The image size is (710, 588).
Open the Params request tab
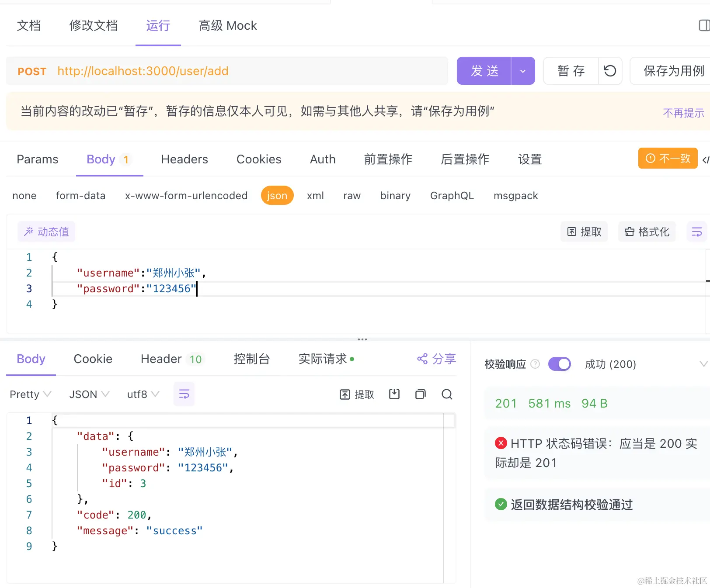[38, 159]
